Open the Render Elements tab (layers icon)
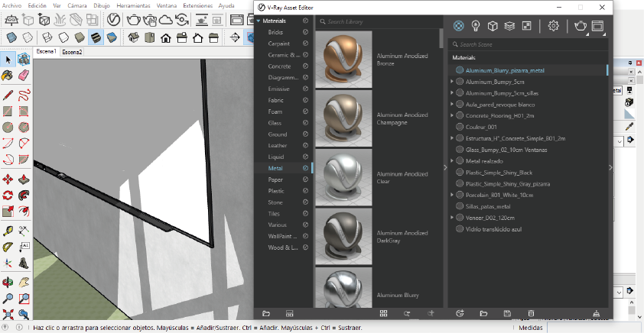This screenshot has height=333, width=644. pyautogui.click(x=509, y=26)
